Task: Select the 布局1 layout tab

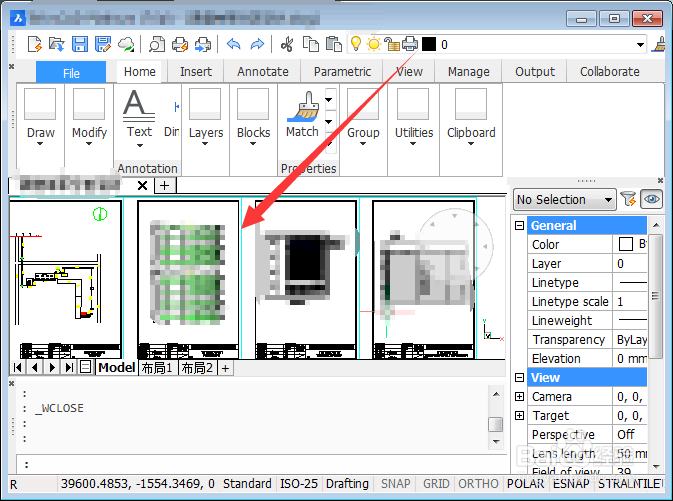Action: [x=157, y=368]
